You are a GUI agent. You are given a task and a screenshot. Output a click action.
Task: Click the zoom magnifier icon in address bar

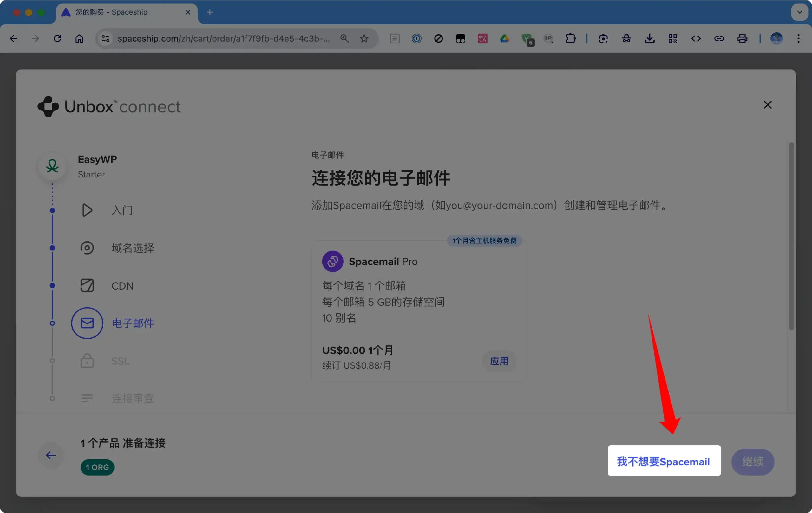(x=344, y=38)
